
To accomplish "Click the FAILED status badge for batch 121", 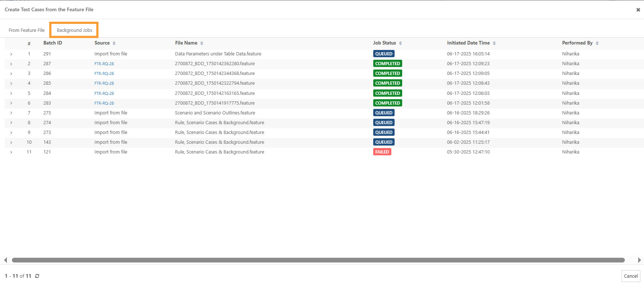I will [x=382, y=152].
